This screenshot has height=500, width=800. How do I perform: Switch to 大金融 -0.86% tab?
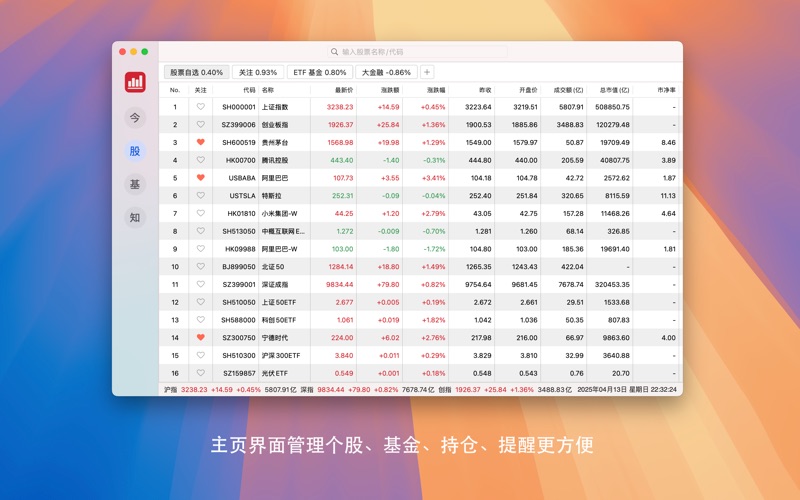pyautogui.click(x=386, y=72)
